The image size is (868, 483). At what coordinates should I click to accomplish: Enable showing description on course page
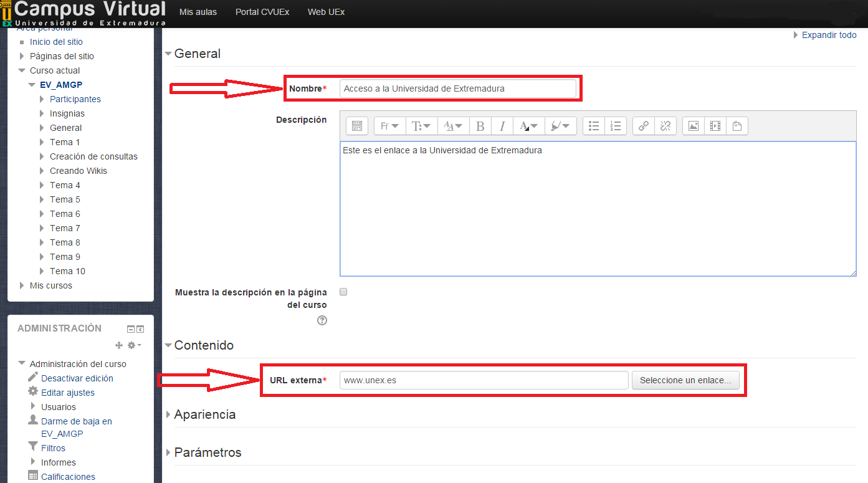pyautogui.click(x=343, y=292)
